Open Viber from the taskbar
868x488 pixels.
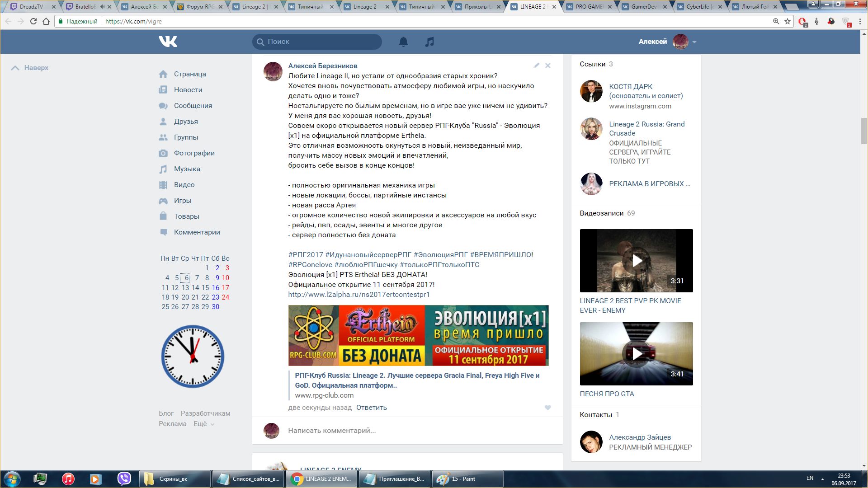124,479
